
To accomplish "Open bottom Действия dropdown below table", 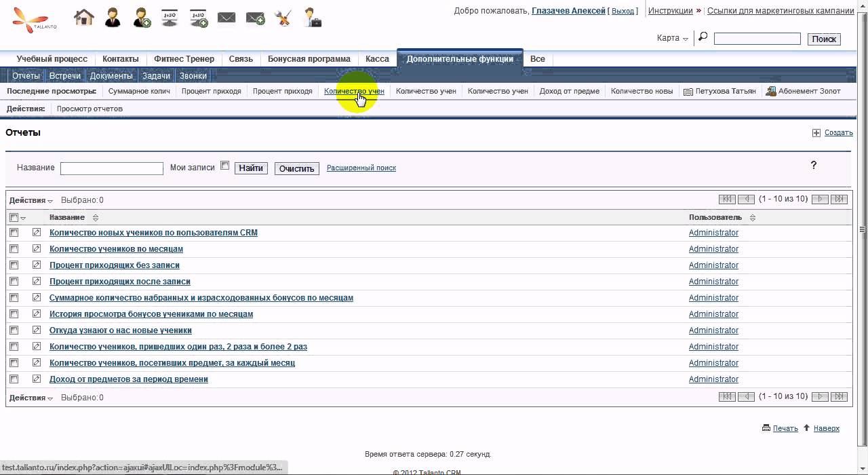I will (x=31, y=398).
